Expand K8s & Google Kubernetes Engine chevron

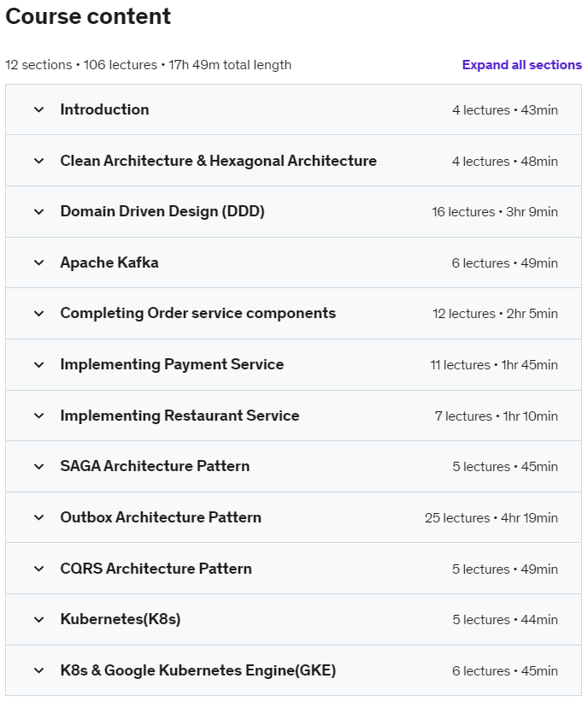pyautogui.click(x=38, y=670)
